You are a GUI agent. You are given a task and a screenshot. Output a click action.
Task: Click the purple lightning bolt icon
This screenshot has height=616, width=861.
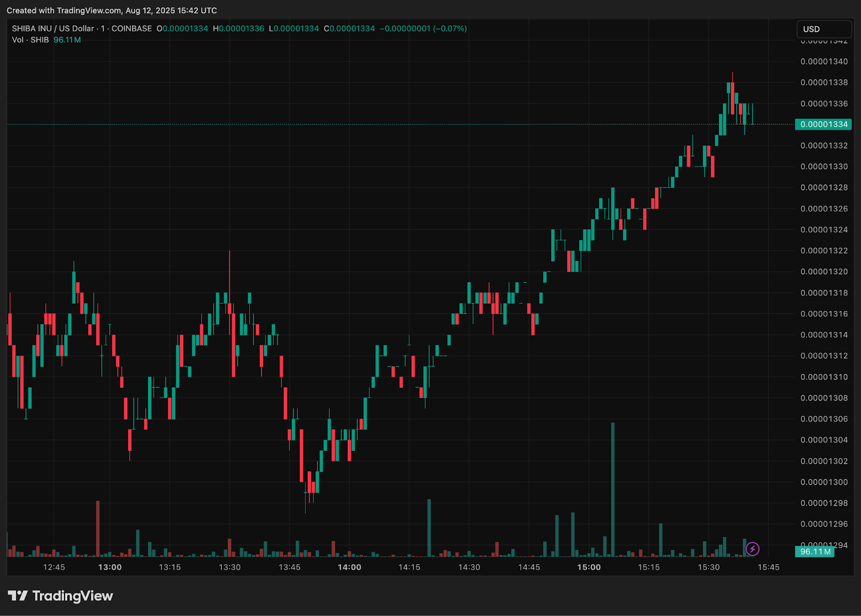pyautogui.click(x=752, y=549)
